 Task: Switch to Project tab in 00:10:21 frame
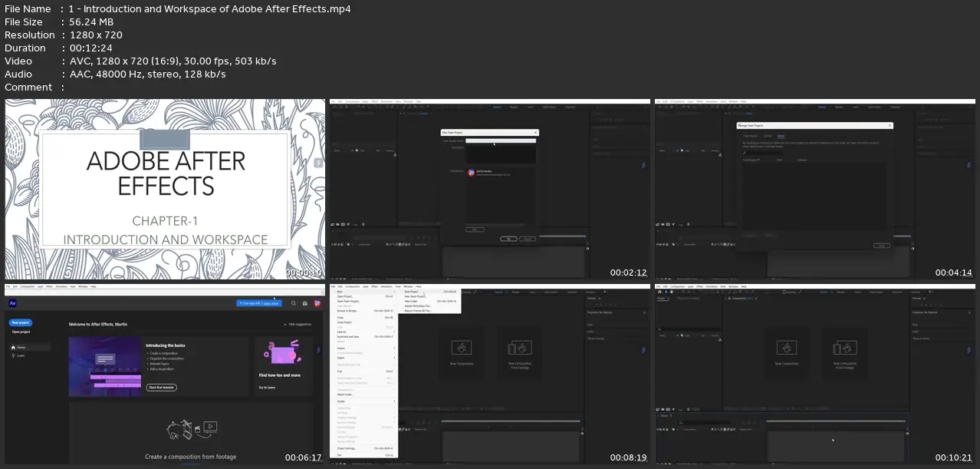(x=661, y=298)
